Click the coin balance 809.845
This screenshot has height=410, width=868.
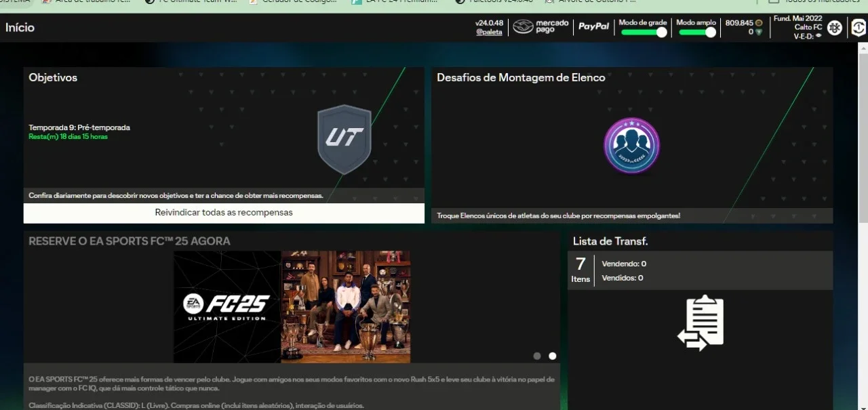click(739, 22)
